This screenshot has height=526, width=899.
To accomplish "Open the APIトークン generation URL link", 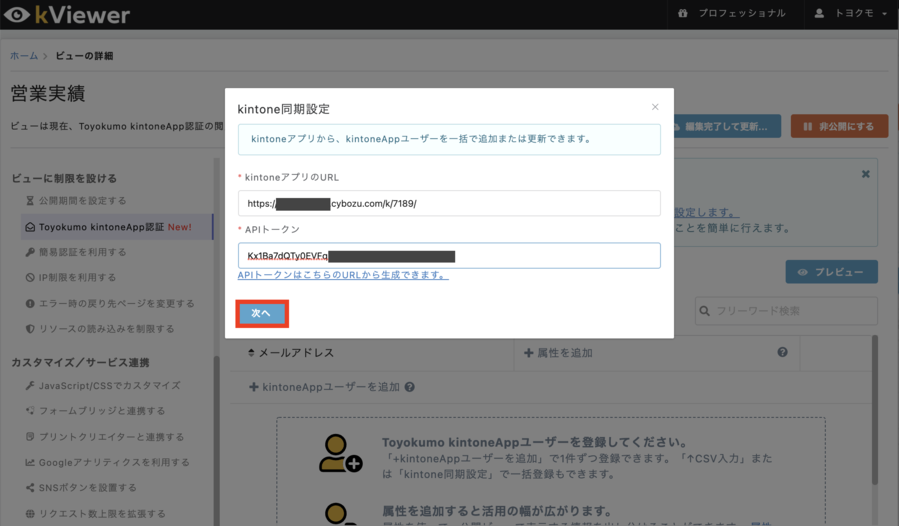I will coord(343,275).
